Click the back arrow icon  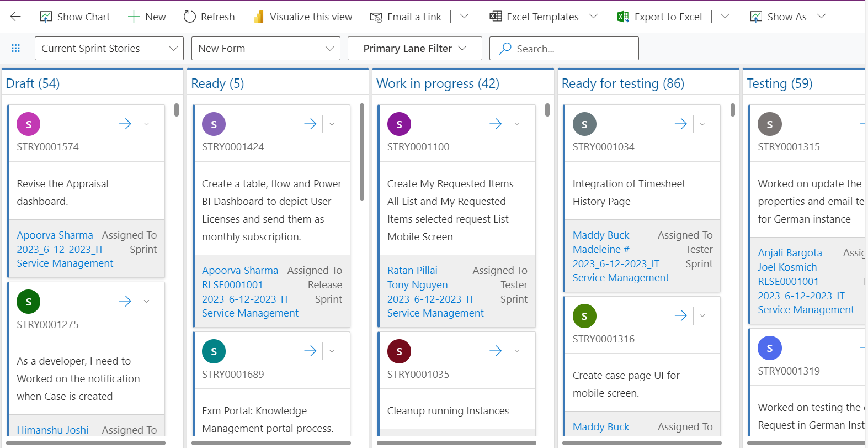[x=15, y=17]
